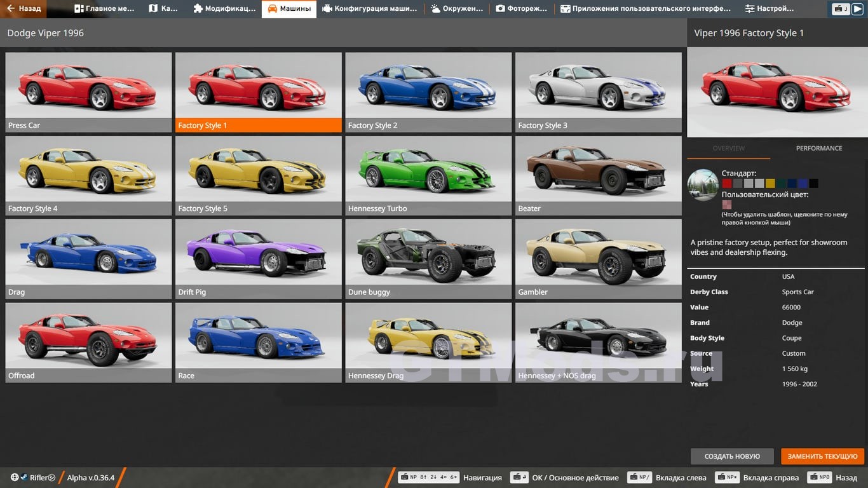Click the Viper 1996 Factory Style 1 title
This screenshot has height=488, width=868.
(x=749, y=32)
